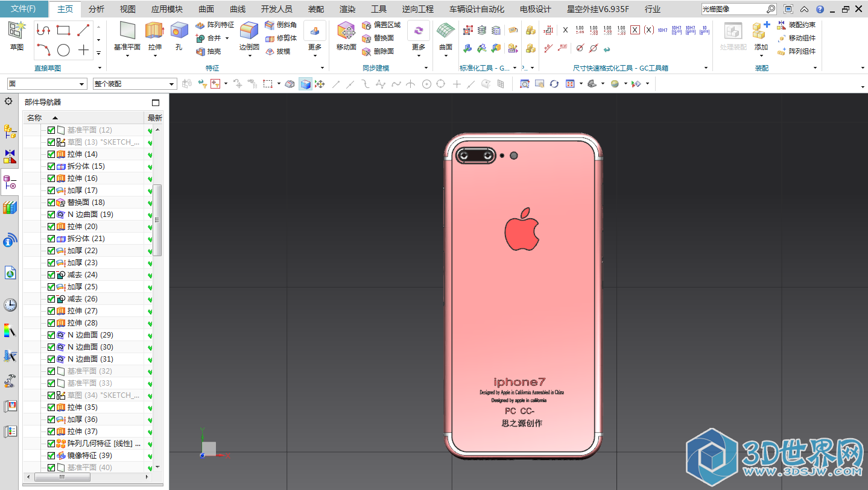This screenshot has width=868, height=490.
Task: Expand the 添加 dropdown arrow
Action: pyautogui.click(x=761, y=56)
